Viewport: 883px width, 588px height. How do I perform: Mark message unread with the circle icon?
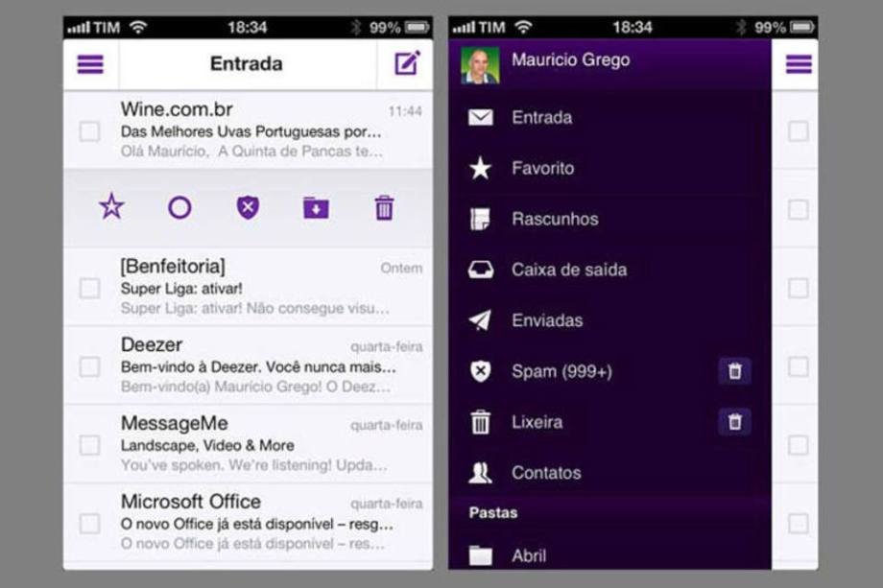pyautogui.click(x=179, y=207)
